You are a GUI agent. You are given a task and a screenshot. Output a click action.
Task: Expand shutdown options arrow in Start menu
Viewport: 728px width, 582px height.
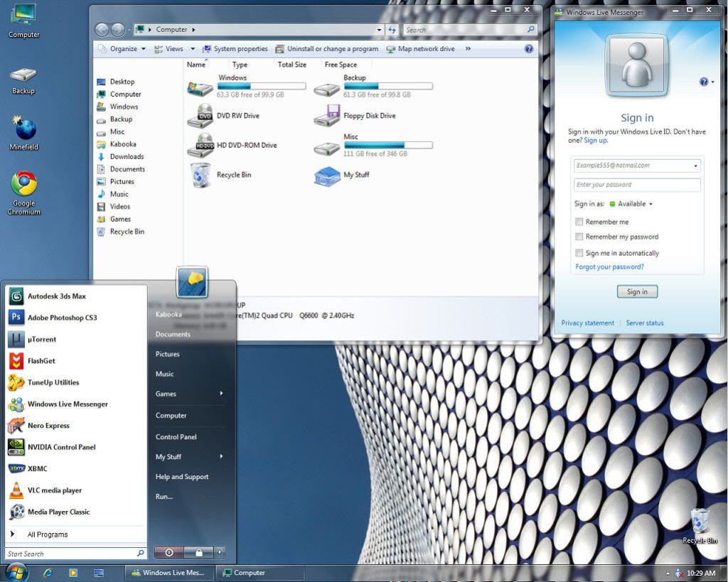[x=220, y=552]
